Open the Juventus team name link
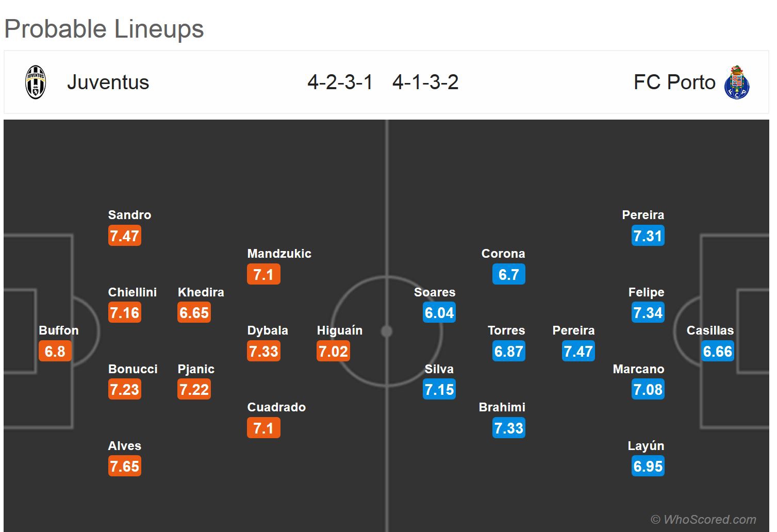Viewport: 777px width, 532px height. 108,82
